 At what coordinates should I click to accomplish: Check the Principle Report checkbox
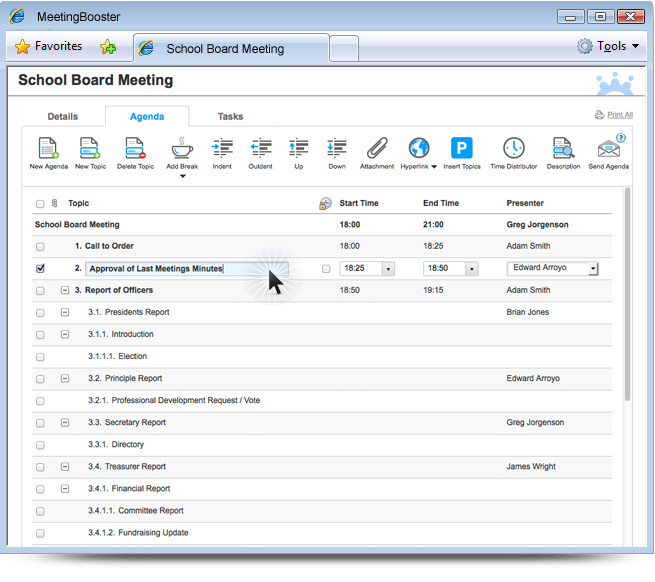[40, 379]
